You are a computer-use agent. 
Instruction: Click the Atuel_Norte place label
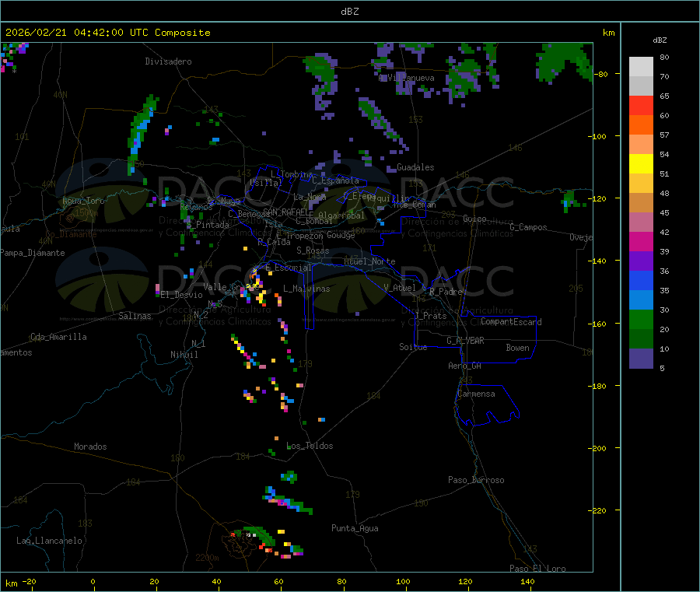369,261
